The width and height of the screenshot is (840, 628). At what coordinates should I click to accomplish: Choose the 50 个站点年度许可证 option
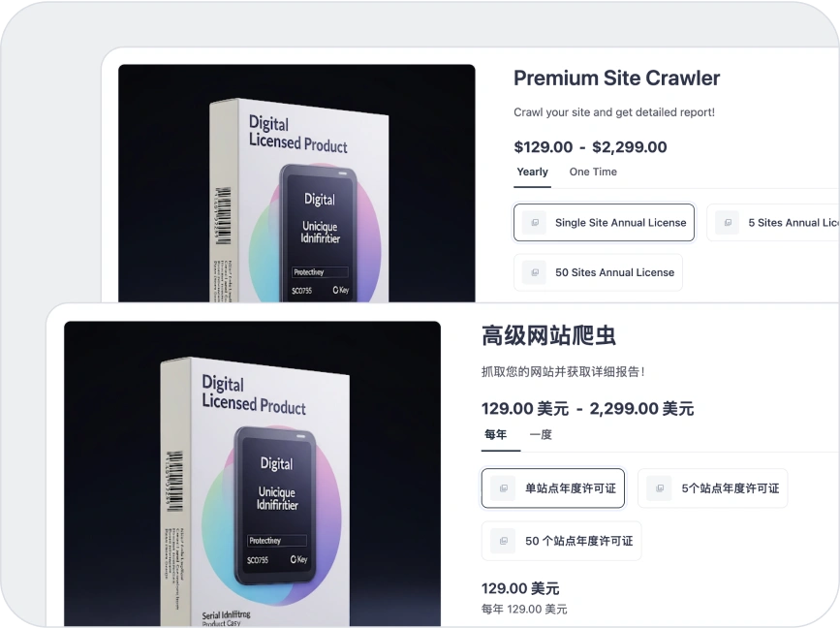(561, 541)
